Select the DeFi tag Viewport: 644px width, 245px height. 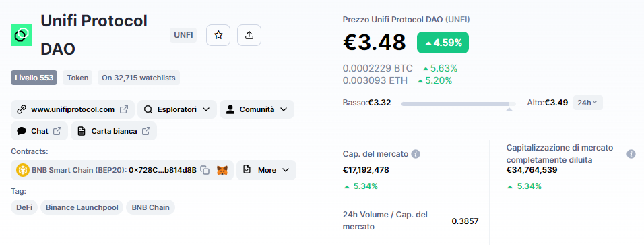point(24,207)
